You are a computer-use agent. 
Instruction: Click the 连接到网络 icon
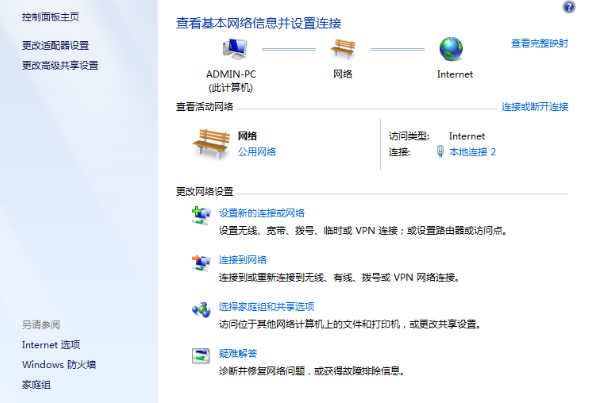201,261
